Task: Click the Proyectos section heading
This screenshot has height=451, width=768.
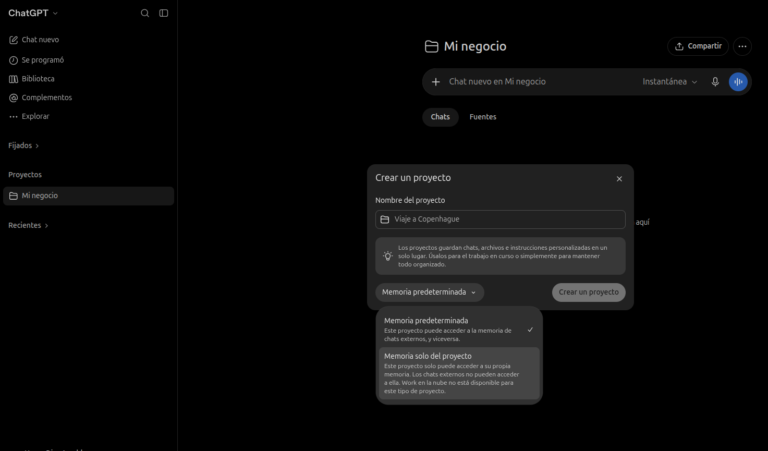Action: coord(25,175)
